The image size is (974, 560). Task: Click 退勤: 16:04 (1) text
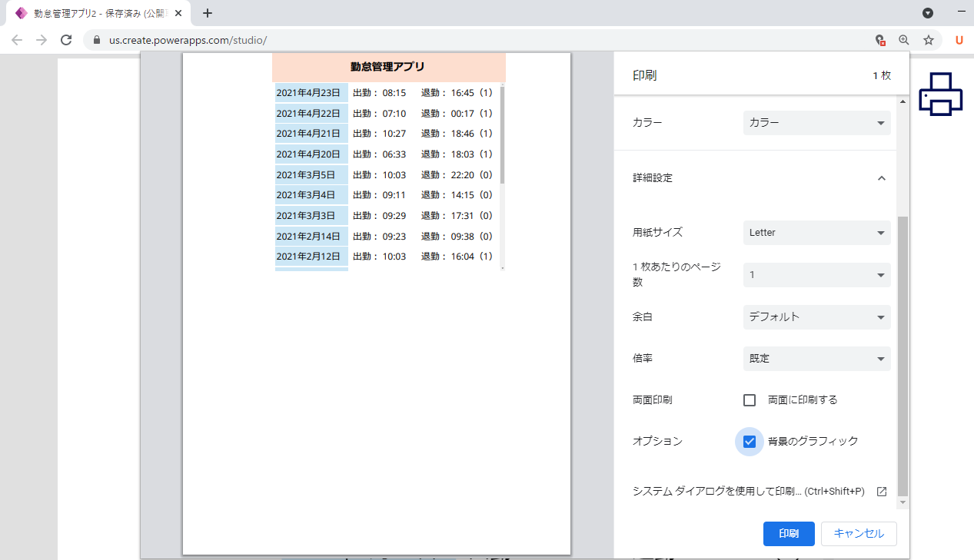(x=457, y=257)
